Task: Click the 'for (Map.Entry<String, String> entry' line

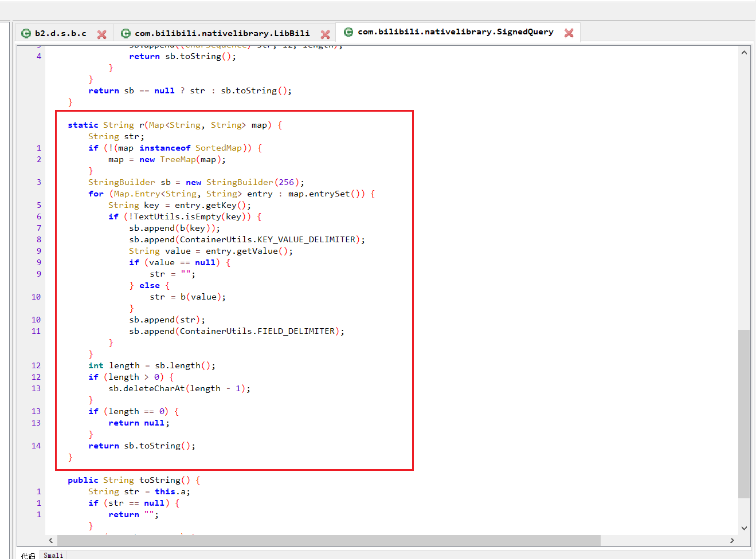Action: tap(232, 194)
